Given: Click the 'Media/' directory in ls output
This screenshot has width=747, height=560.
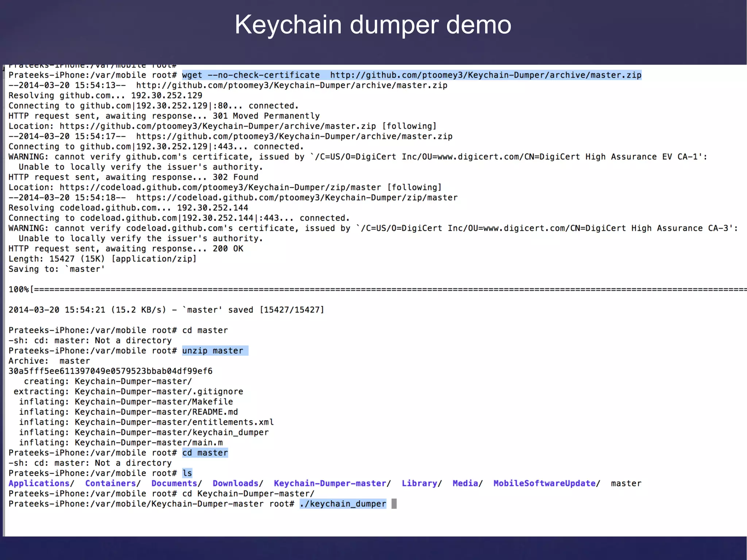Looking at the screenshot, I should (x=468, y=483).
